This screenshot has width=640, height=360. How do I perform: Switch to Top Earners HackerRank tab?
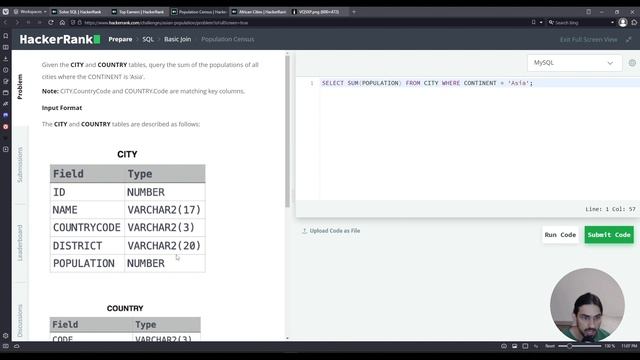coord(139,12)
